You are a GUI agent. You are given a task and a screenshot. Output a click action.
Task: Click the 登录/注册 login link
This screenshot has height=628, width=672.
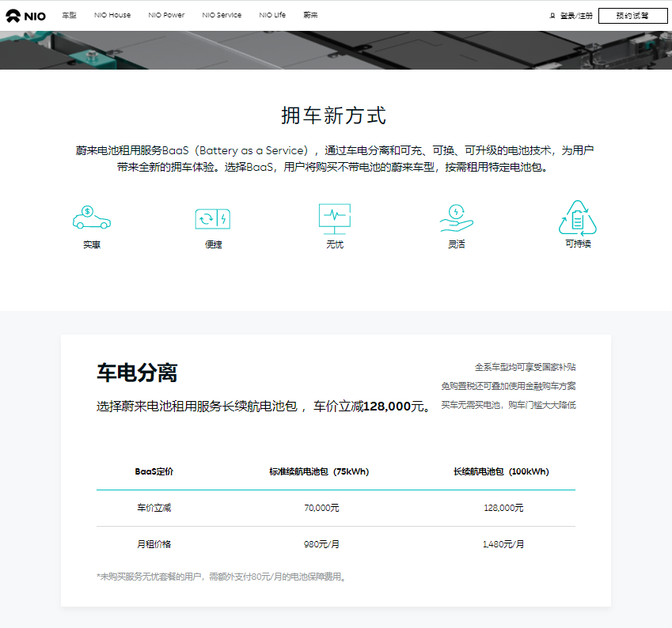(576, 16)
